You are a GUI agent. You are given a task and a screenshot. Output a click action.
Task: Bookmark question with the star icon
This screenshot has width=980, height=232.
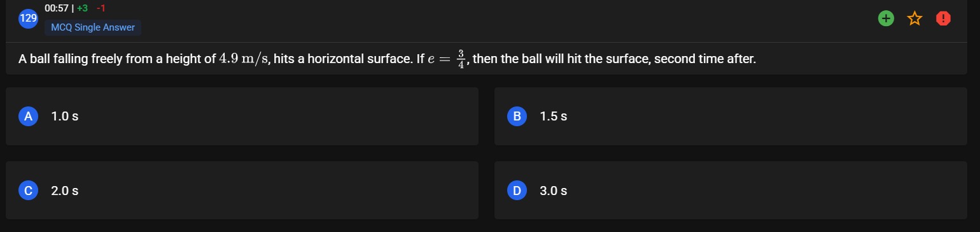[x=914, y=18]
